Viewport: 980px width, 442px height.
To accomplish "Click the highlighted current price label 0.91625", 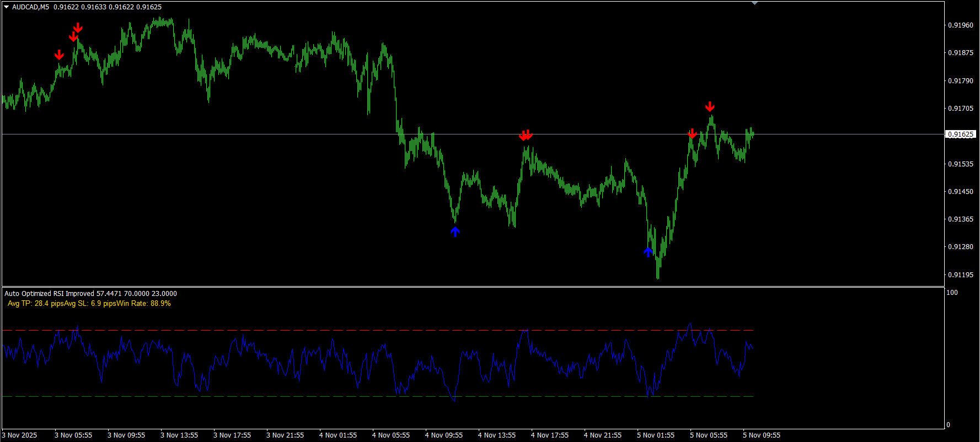I will click(961, 134).
